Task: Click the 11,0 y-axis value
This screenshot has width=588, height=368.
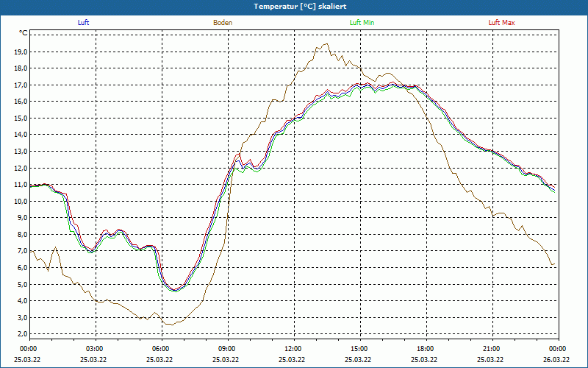Action: (21, 185)
